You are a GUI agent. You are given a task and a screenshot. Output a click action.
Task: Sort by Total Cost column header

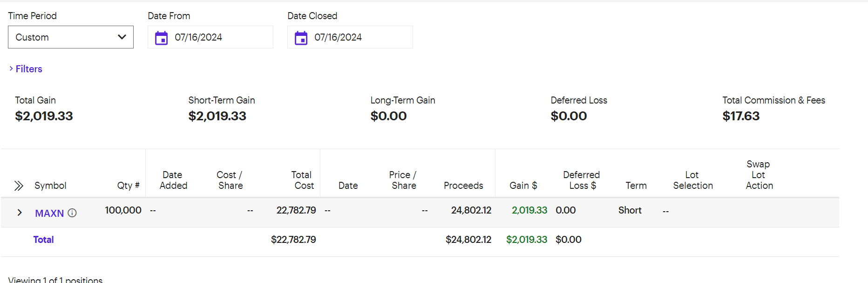tap(303, 180)
